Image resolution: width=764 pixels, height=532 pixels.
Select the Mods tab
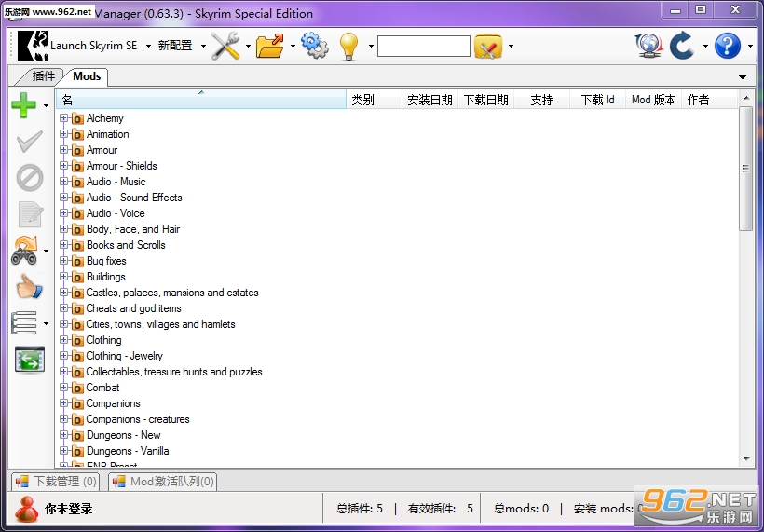pyautogui.click(x=87, y=76)
